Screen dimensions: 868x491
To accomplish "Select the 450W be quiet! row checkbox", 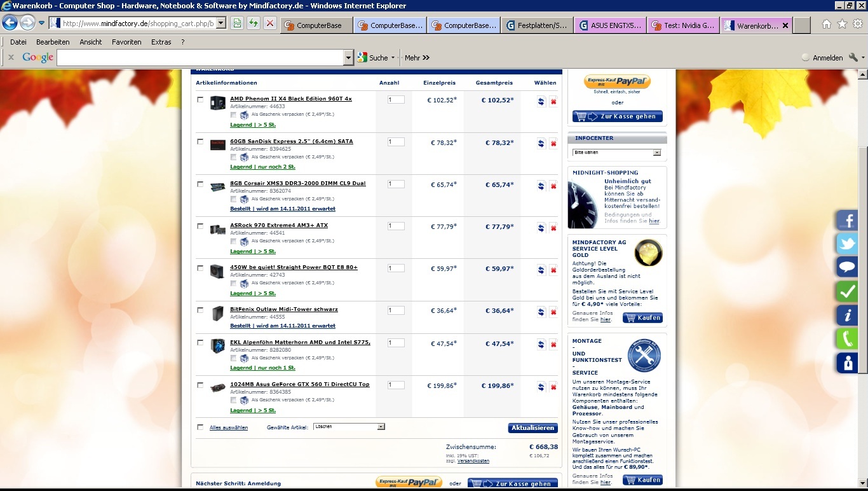I will point(200,268).
